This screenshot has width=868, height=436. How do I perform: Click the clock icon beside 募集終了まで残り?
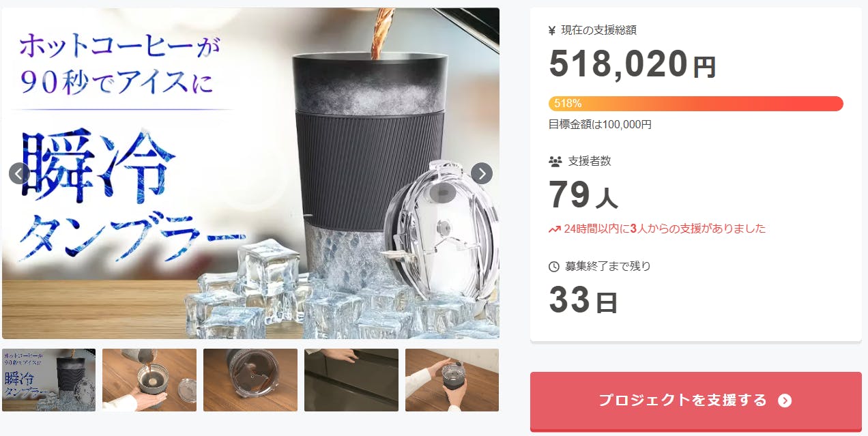(554, 267)
